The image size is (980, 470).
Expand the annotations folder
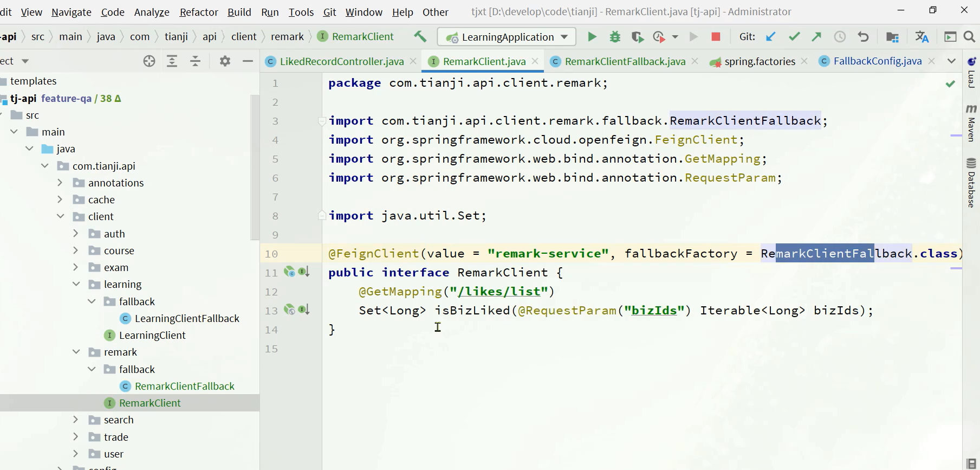(60, 183)
